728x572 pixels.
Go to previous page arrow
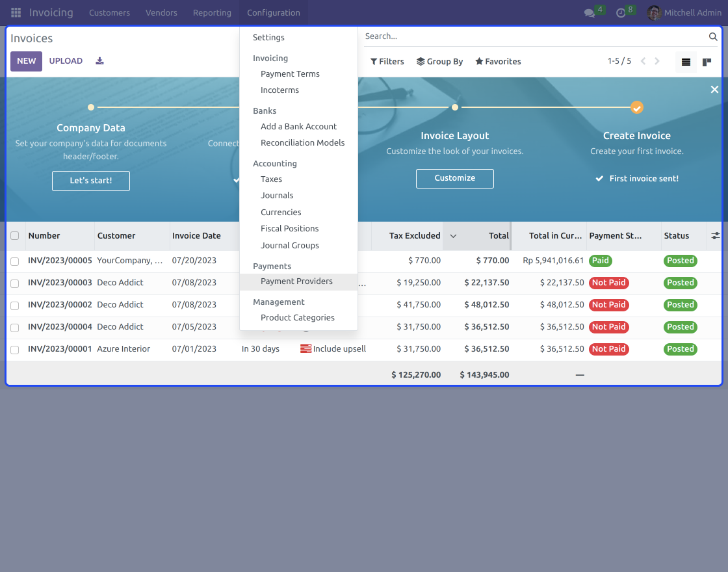pos(643,61)
